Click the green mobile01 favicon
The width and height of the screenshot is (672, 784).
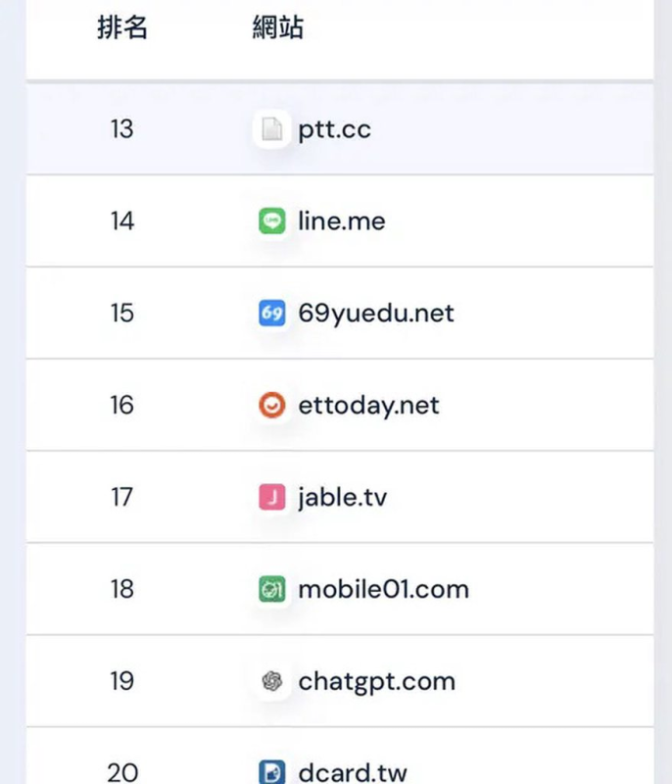[271, 589]
